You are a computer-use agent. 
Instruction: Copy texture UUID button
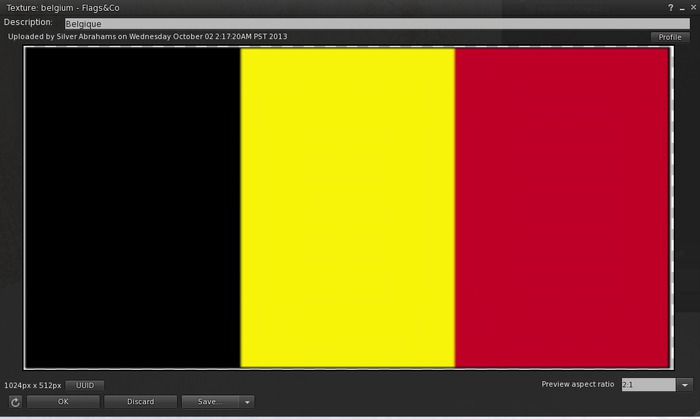(x=85, y=385)
